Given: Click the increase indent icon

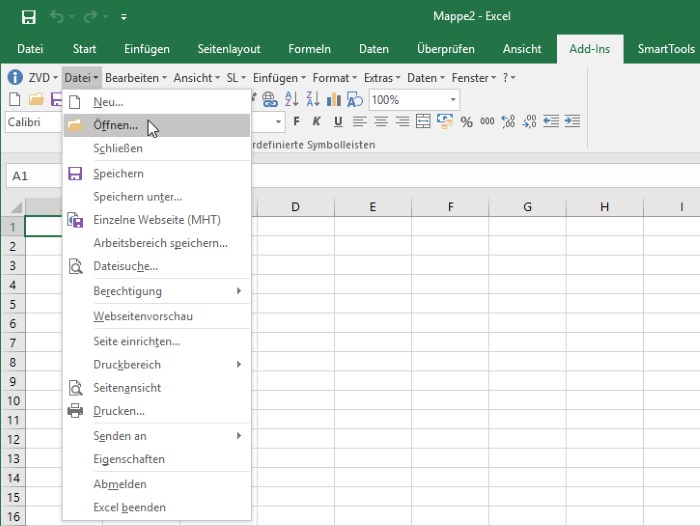Looking at the screenshot, I should point(572,121).
